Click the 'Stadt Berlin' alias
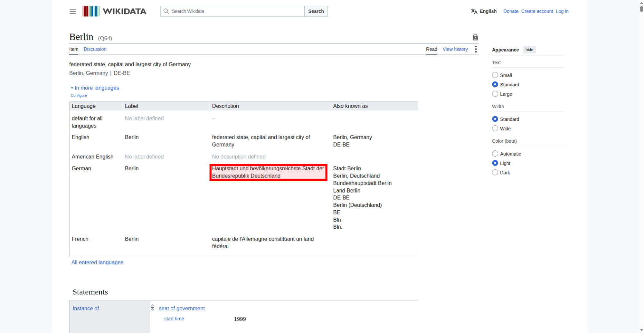This screenshot has height=333, width=644. tap(347, 168)
